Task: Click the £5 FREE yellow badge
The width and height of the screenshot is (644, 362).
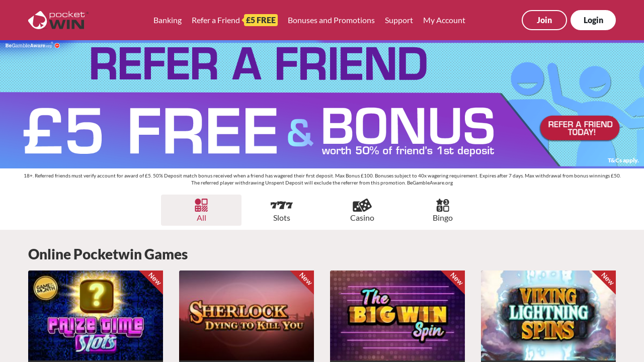Action: pyautogui.click(x=260, y=20)
